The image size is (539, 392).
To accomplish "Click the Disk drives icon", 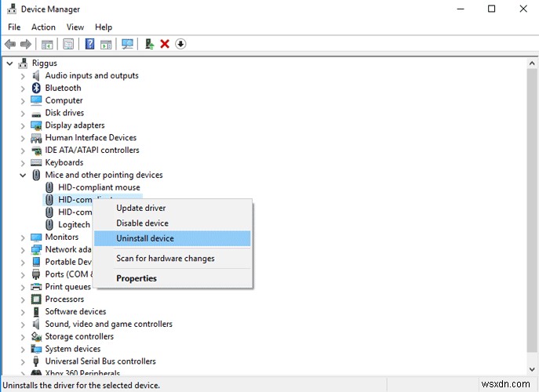I will 36,114.
